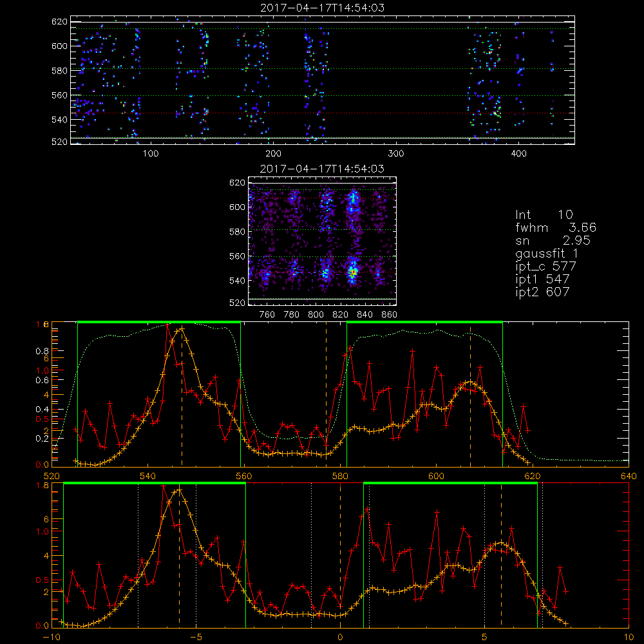
Task: Click x-axis label 0 of the bottom plot
Action: [x=340, y=638]
